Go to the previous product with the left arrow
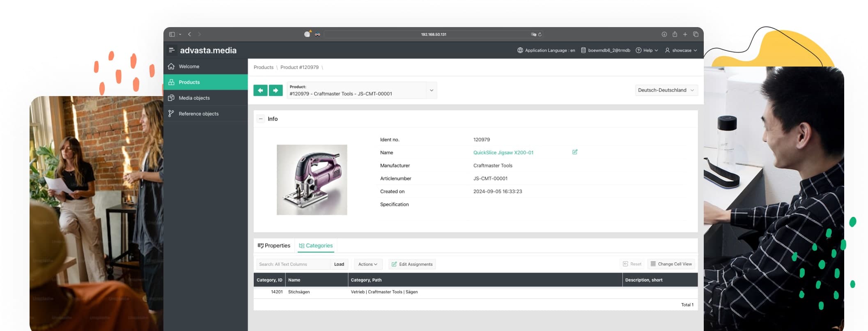The image size is (868, 331). click(260, 90)
